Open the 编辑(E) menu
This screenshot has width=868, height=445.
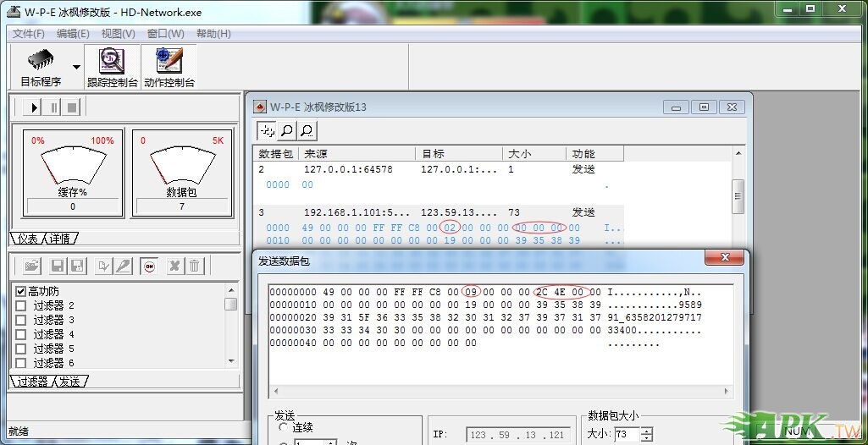[x=73, y=34]
